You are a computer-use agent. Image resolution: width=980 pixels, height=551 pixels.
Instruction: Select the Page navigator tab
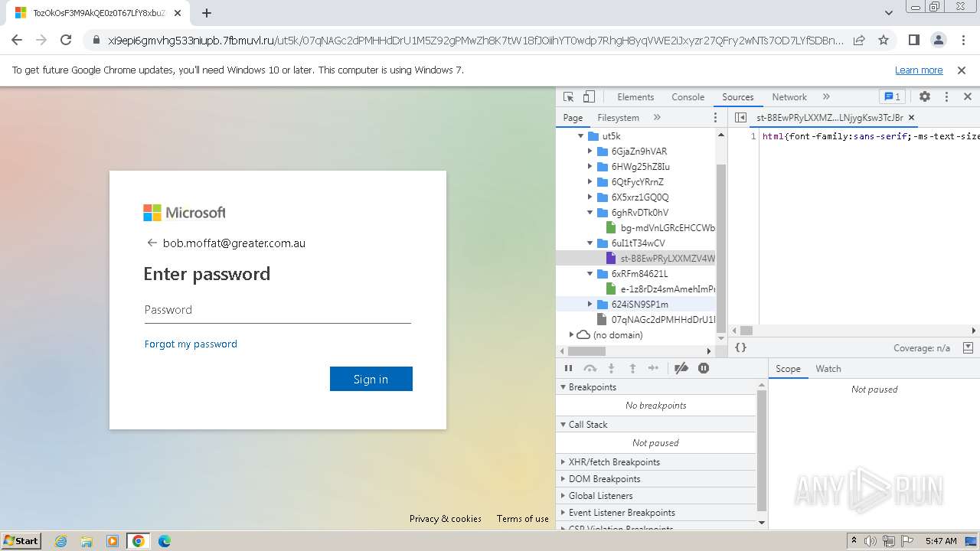tap(573, 118)
